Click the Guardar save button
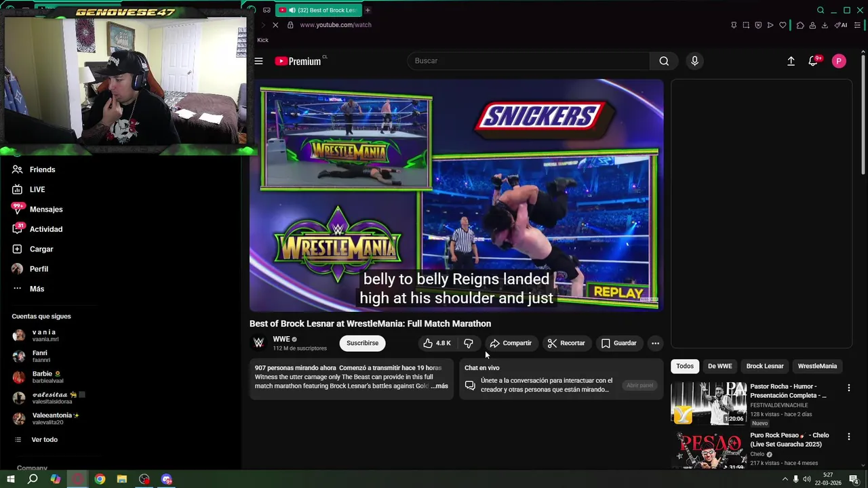The width and height of the screenshot is (868, 488). pos(619,343)
